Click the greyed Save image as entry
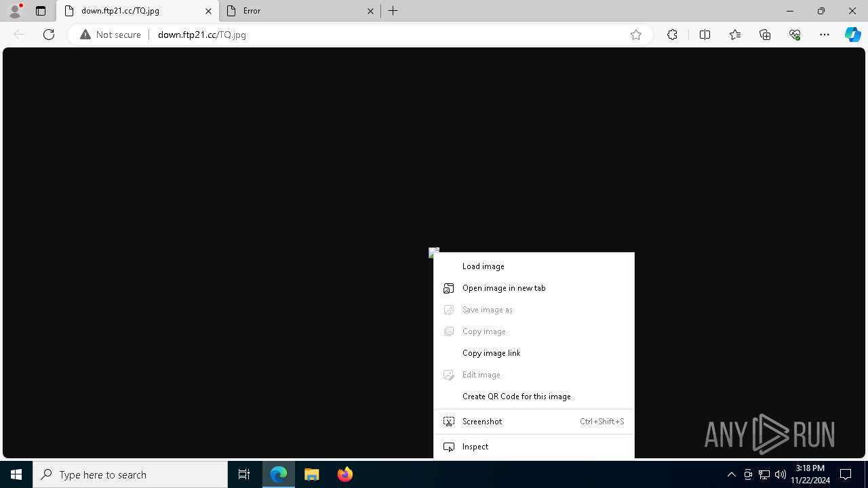The width and height of the screenshot is (868, 488). (534, 310)
